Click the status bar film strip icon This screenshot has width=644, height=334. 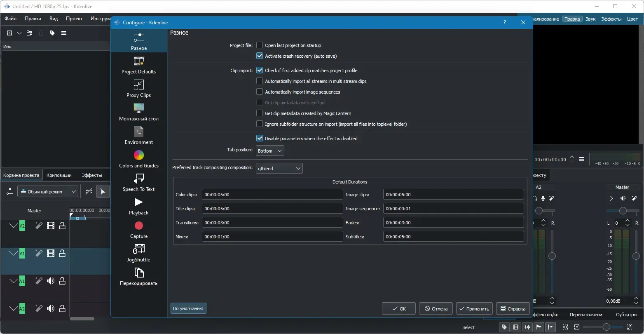point(515,327)
